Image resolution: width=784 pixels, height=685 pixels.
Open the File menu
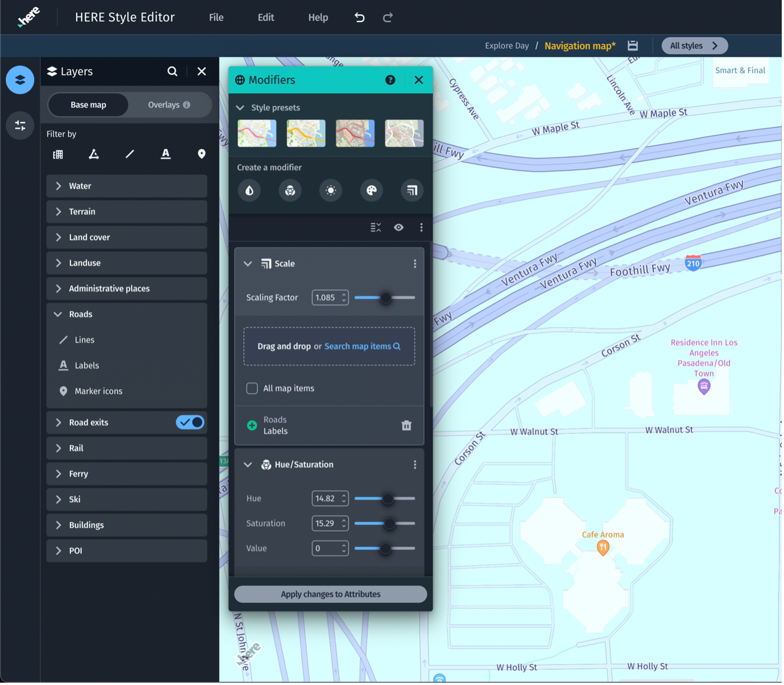coord(216,18)
